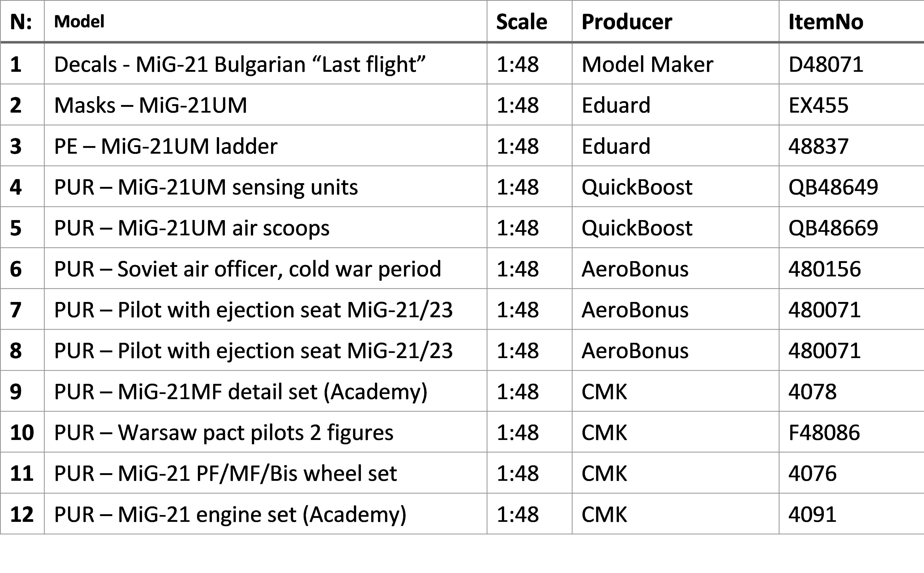Select item number F48086 cell
Image resolution: width=924 pixels, height=573 pixels.
pos(851,432)
